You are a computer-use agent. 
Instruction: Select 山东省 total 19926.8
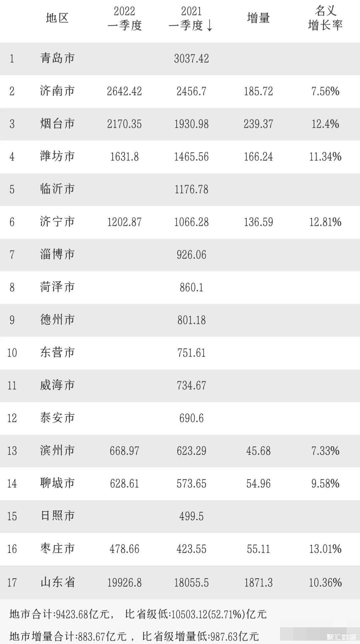coord(124,583)
